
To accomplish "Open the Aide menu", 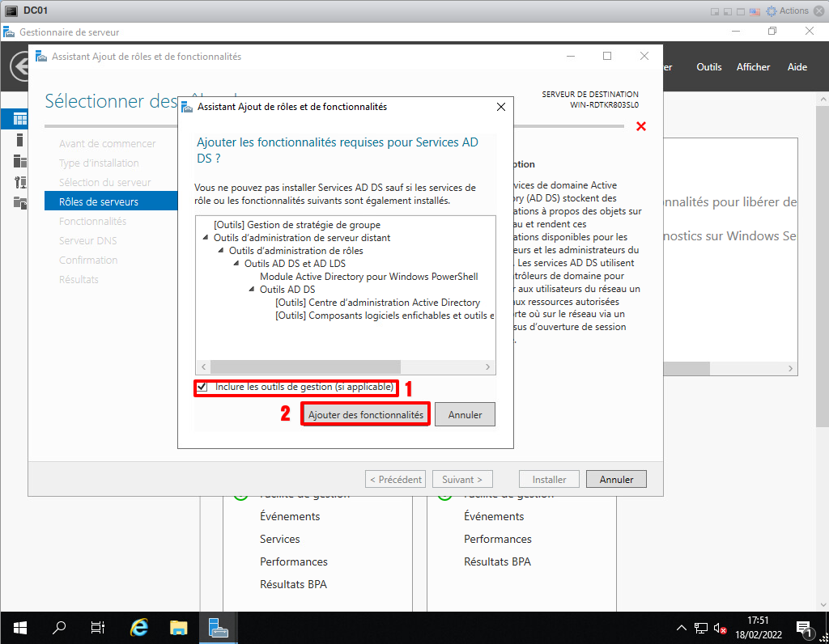I will coord(797,67).
